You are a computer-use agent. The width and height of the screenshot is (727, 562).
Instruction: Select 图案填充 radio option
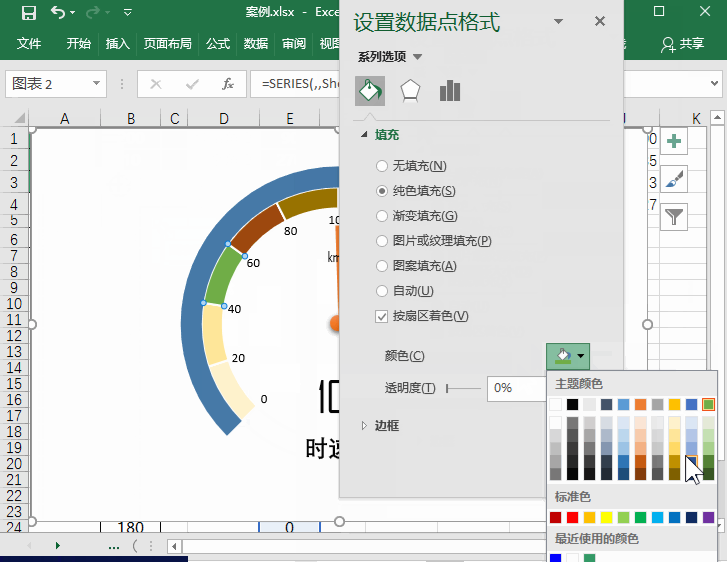point(382,266)
